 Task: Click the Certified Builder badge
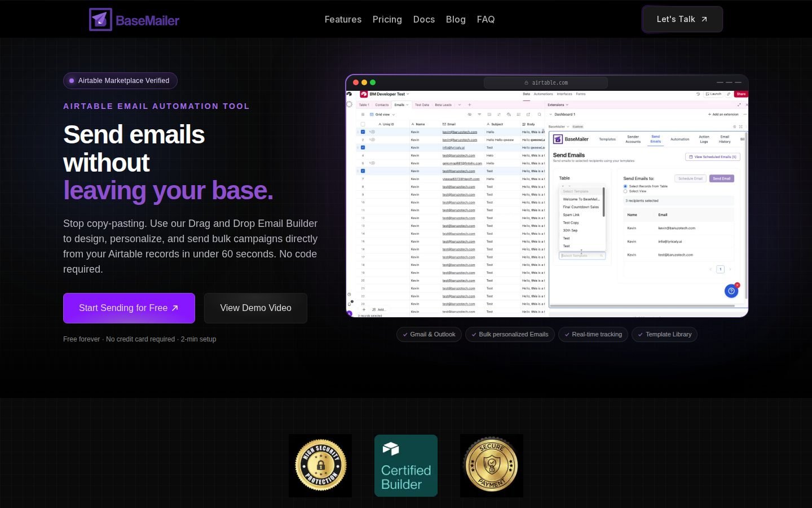pos(406,466)
